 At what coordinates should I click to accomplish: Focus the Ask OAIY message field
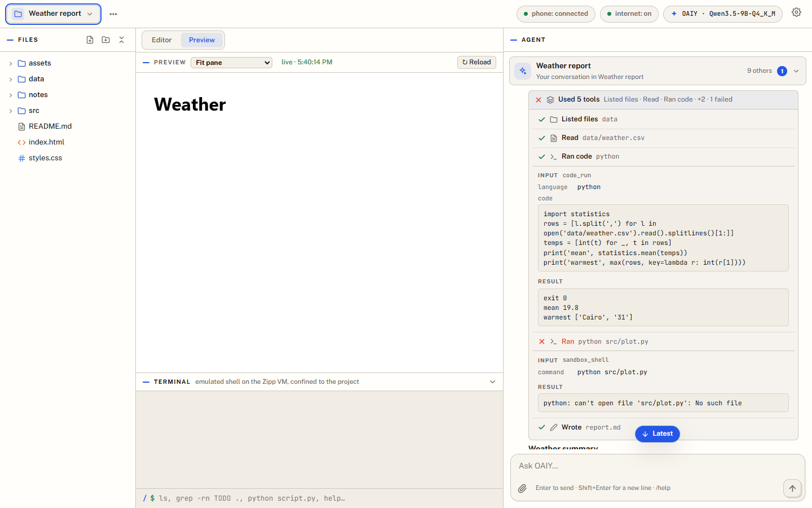657,466
